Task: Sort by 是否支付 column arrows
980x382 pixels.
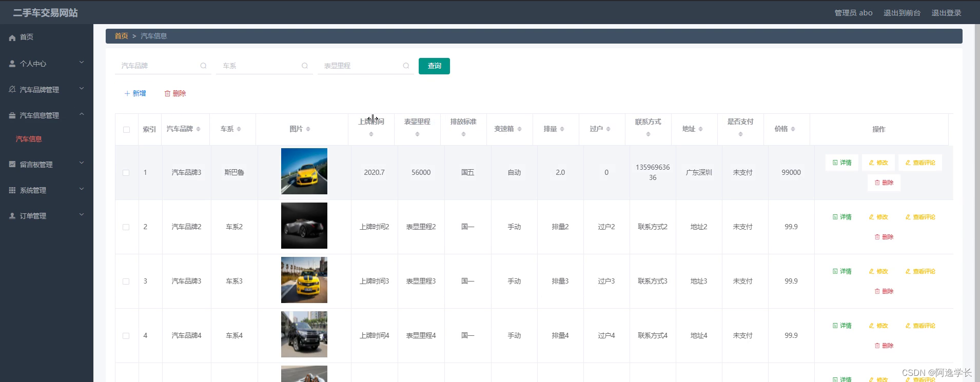Action: click(x=740, y=134)
